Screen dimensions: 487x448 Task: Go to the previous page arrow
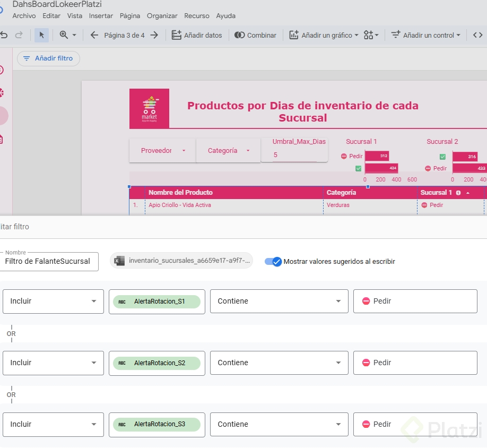[94, 35]
